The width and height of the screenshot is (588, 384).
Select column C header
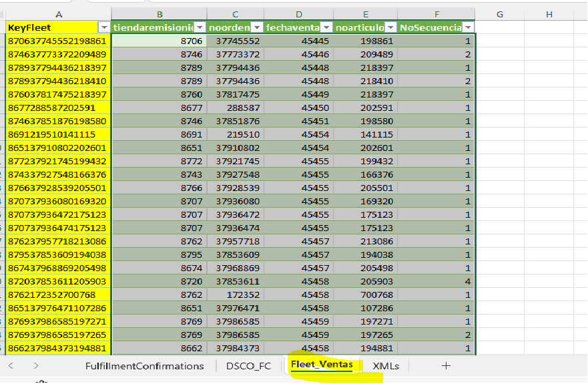(x=235, y=14)
